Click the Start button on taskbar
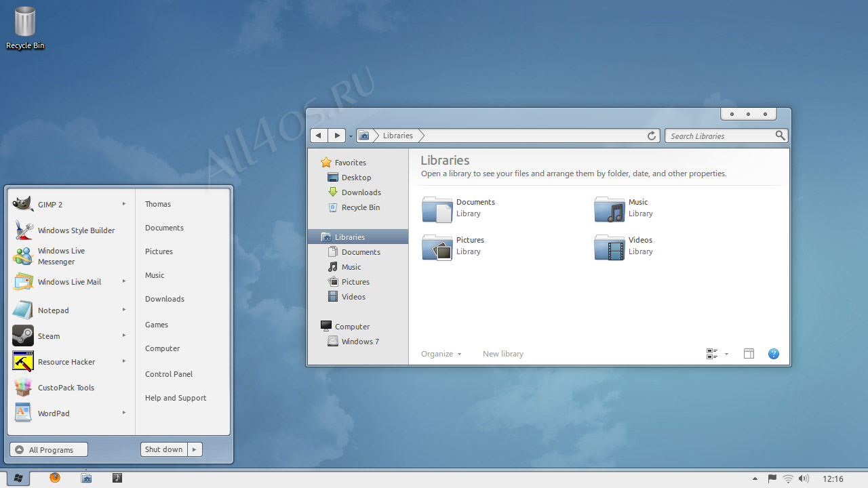 (18, 479)
